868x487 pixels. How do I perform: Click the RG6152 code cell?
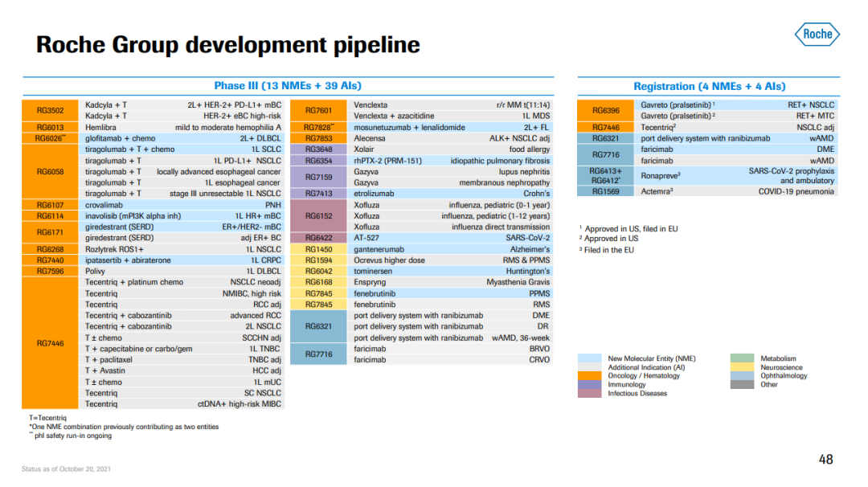coord(318,216)
